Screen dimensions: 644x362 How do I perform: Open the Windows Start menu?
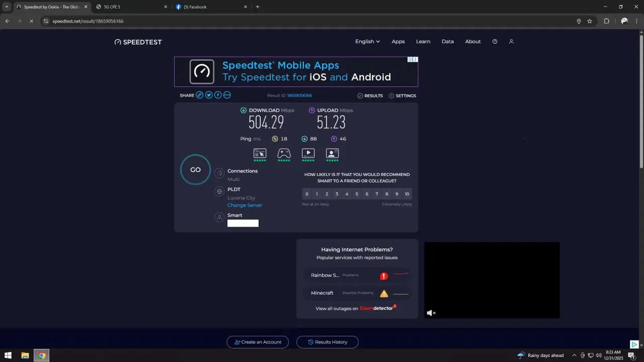click(x=8, y=355)
